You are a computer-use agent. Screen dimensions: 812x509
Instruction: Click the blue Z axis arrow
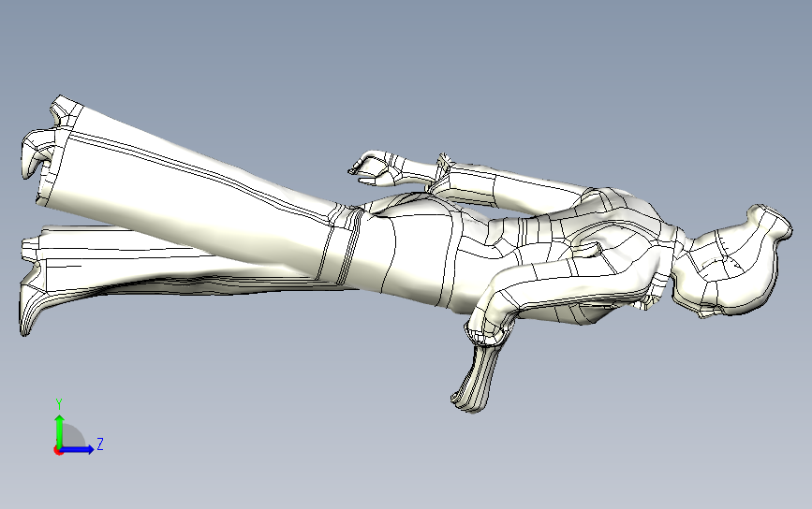tap(76, 449)
